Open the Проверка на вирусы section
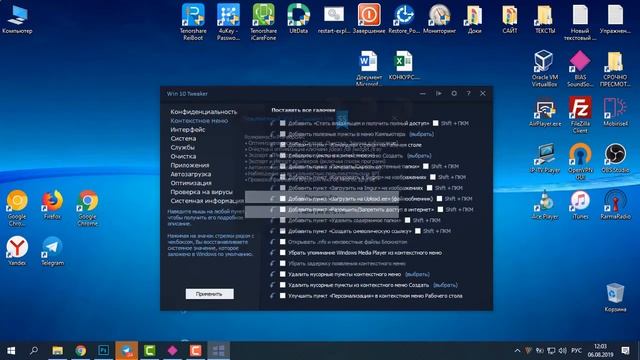Screen dimensions: 640x360 (202, 192)
